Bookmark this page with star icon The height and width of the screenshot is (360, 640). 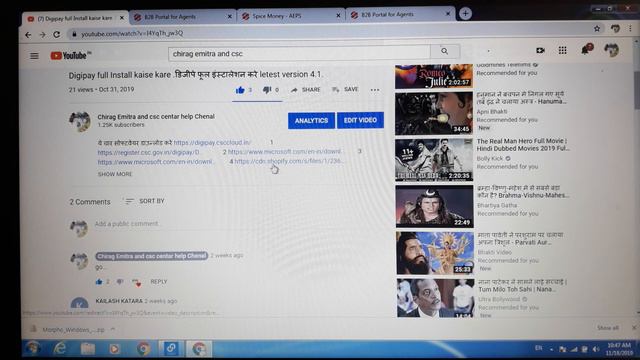pos(597,29)
